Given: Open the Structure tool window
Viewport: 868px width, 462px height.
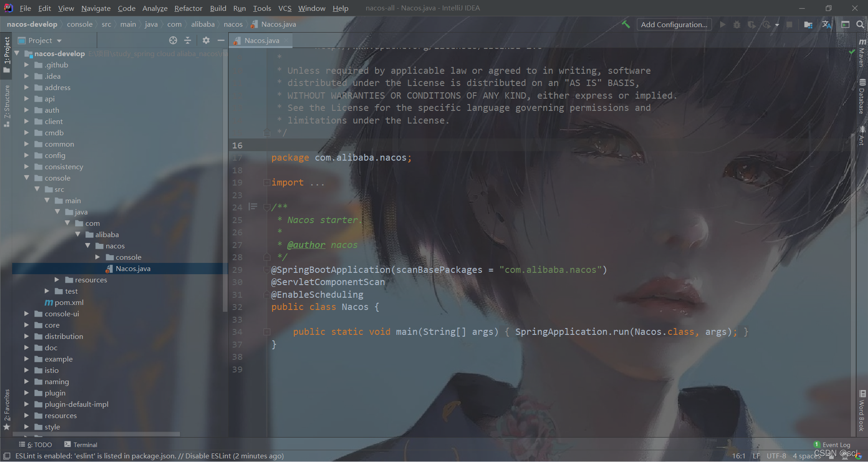Looking at the screenshot, I should [6, 105].
